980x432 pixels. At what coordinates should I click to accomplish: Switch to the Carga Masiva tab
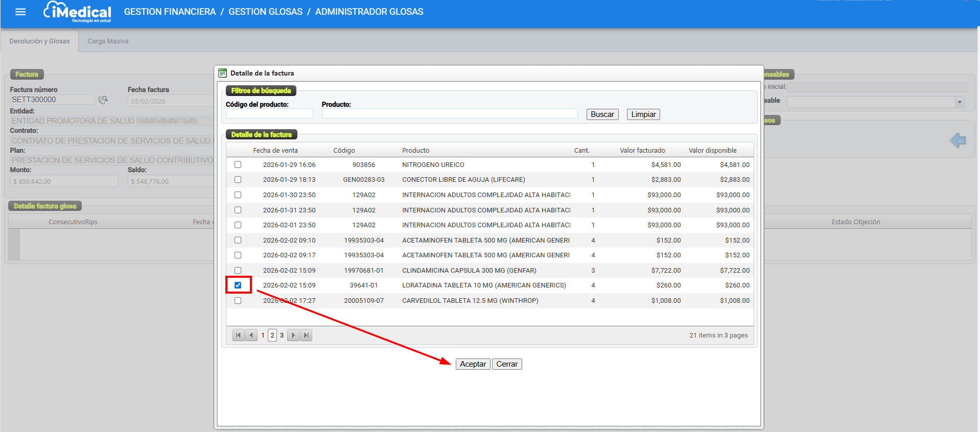click(x=108, y=41)
